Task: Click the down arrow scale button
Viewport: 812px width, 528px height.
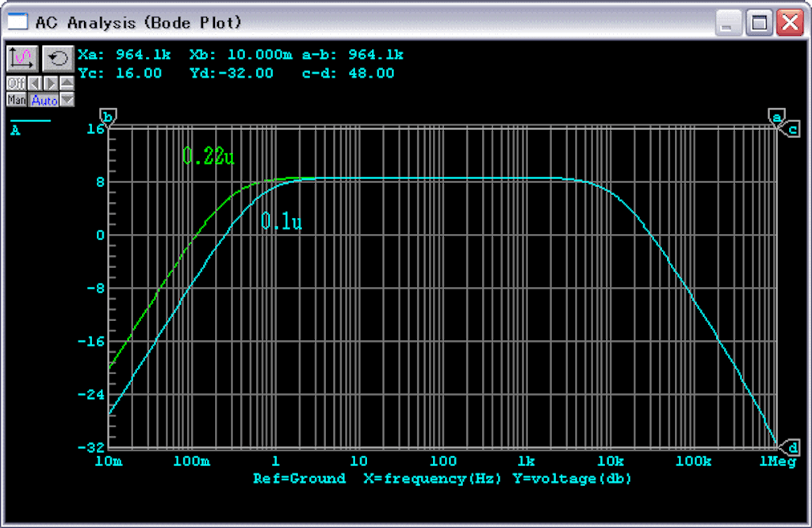Action: tap(67, 99)
